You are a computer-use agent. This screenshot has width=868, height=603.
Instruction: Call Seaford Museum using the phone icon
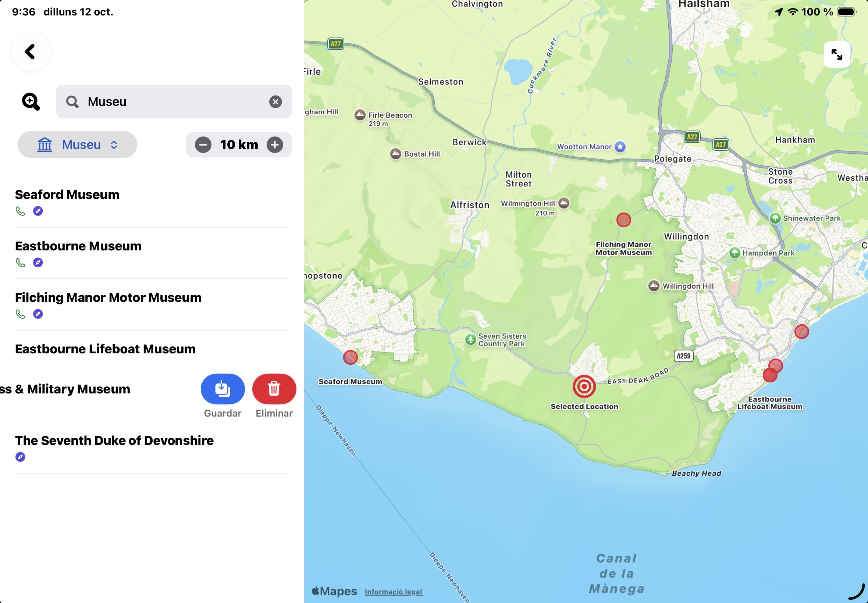pos(20,211)
